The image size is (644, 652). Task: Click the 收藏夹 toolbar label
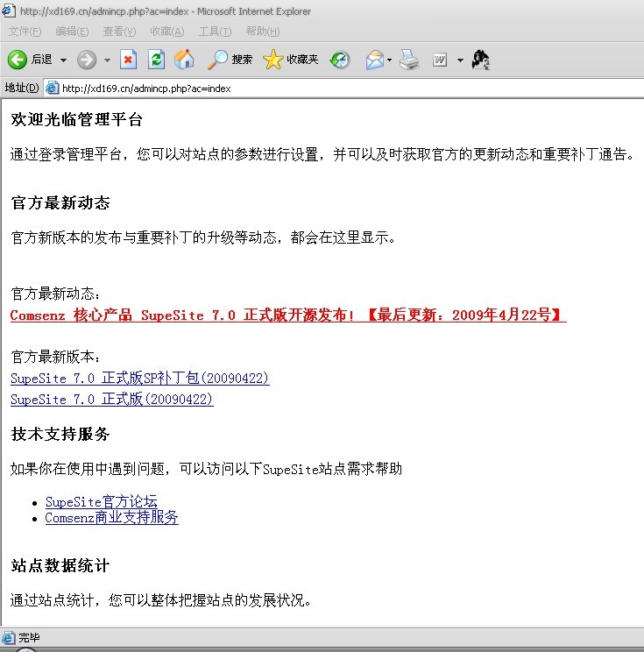302,60
